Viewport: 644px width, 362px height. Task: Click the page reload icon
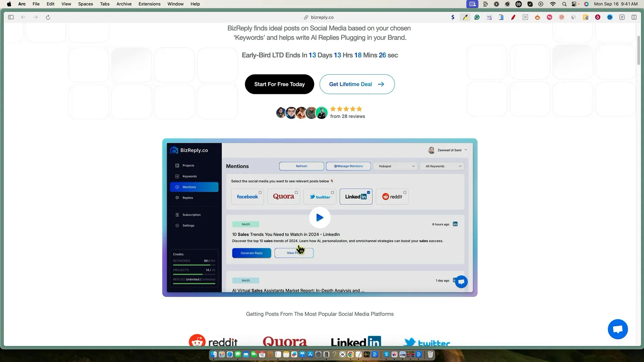(x=48, y=17)
